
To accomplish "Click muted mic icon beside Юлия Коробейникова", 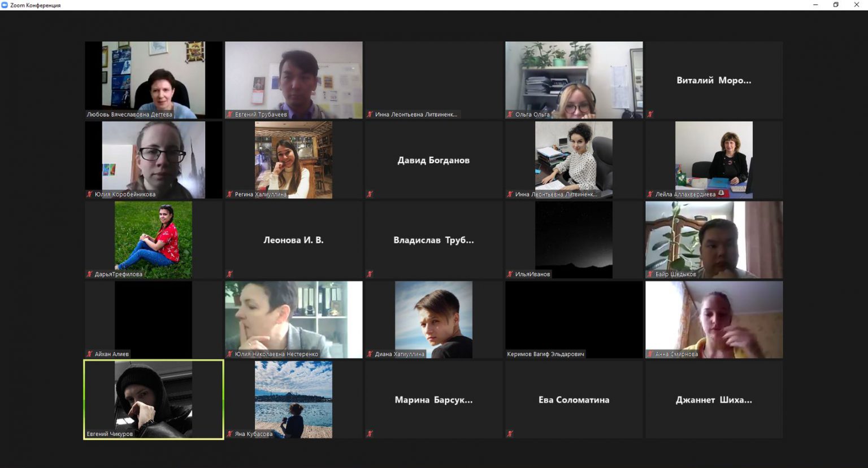I will pos(89,194).
